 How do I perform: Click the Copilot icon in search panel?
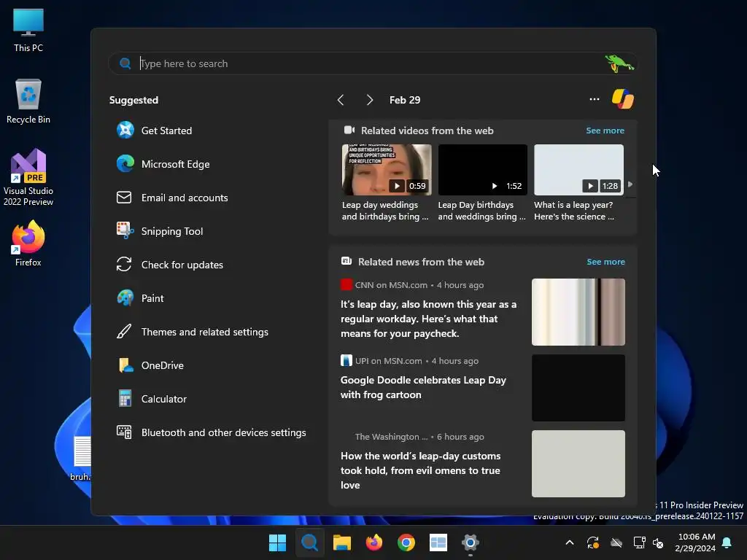(x=623, y=99)
